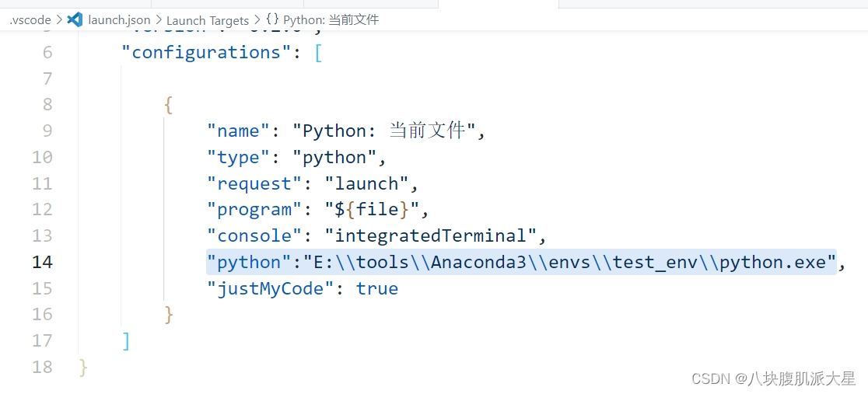The width and height of the screenshot is (868, 394).
Task: Click line number 11 in the gutter
Action: click(43, 183)
